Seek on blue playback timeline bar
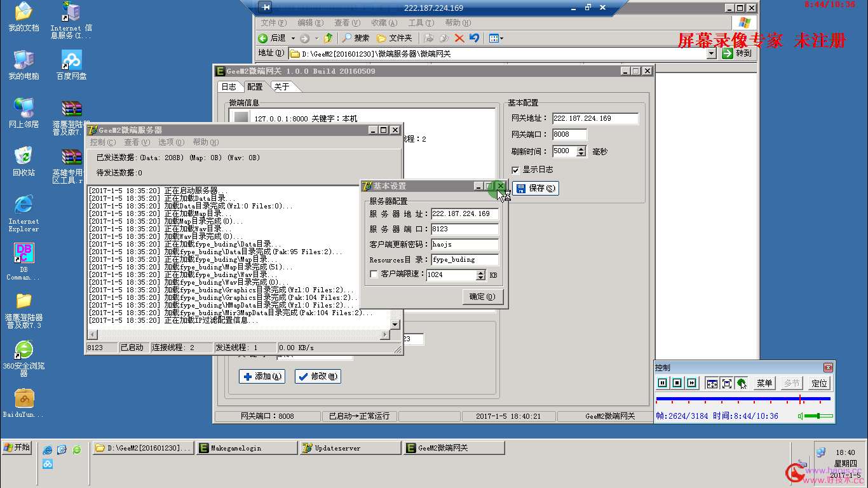 (x=743, y=399)
